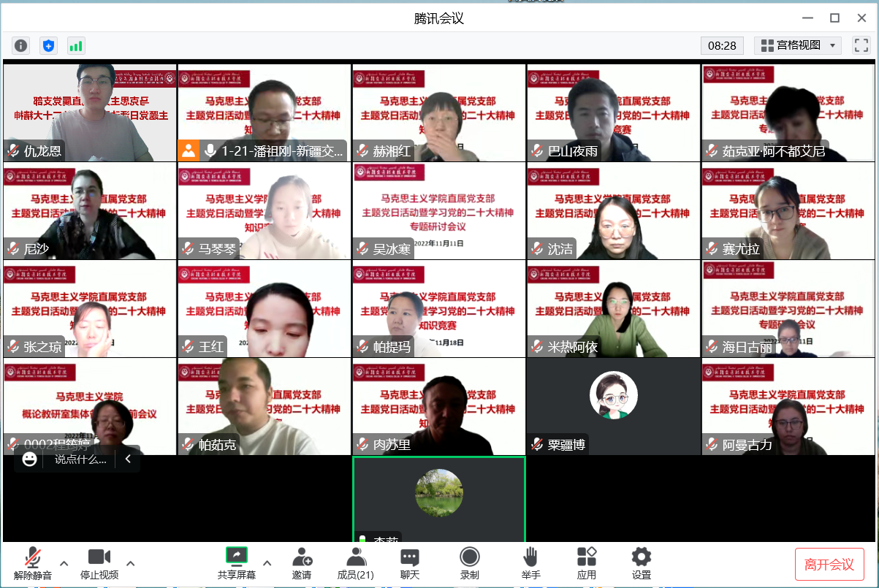The width and height of the screenshot is (879, 588).
Task: Check the green network signal icon
Action: click(x=76, y=45)
